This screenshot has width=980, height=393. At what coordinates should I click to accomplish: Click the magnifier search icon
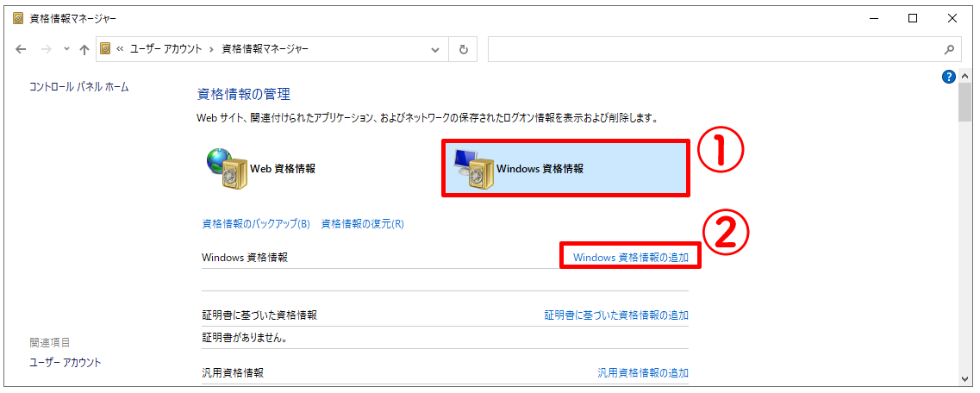[x=949, y=50]
